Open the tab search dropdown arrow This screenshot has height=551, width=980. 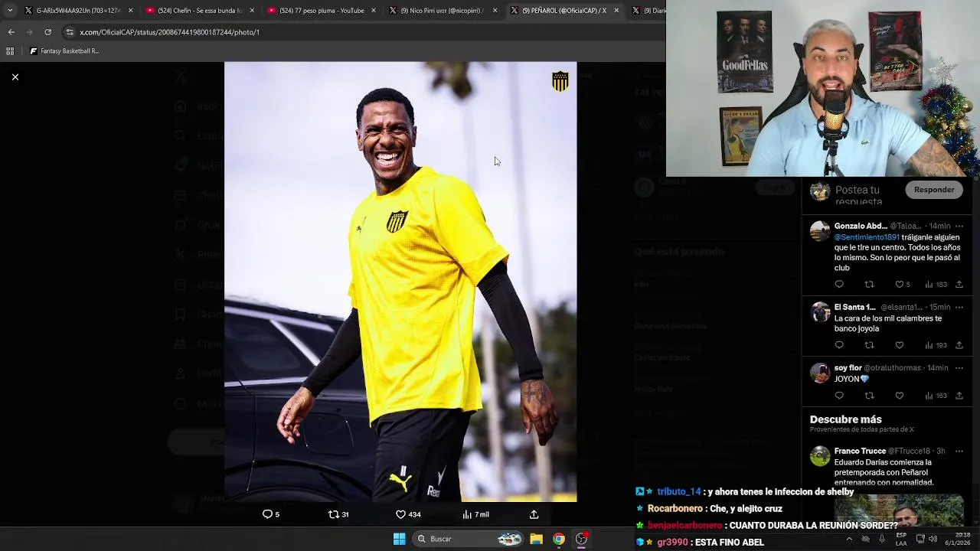point(9,11)
